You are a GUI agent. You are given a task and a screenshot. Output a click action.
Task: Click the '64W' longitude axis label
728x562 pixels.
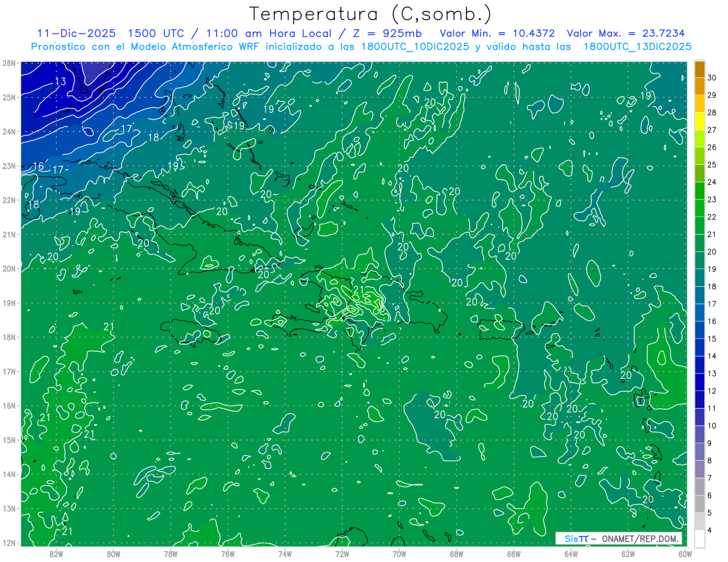point(571,554)
